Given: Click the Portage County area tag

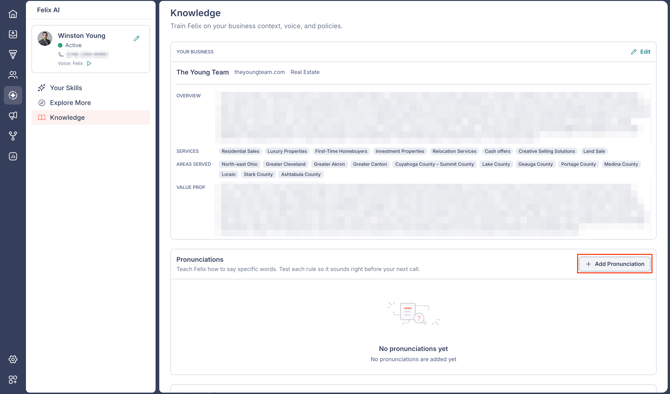Looking at the screenshot, I should [x=578, y=164].
